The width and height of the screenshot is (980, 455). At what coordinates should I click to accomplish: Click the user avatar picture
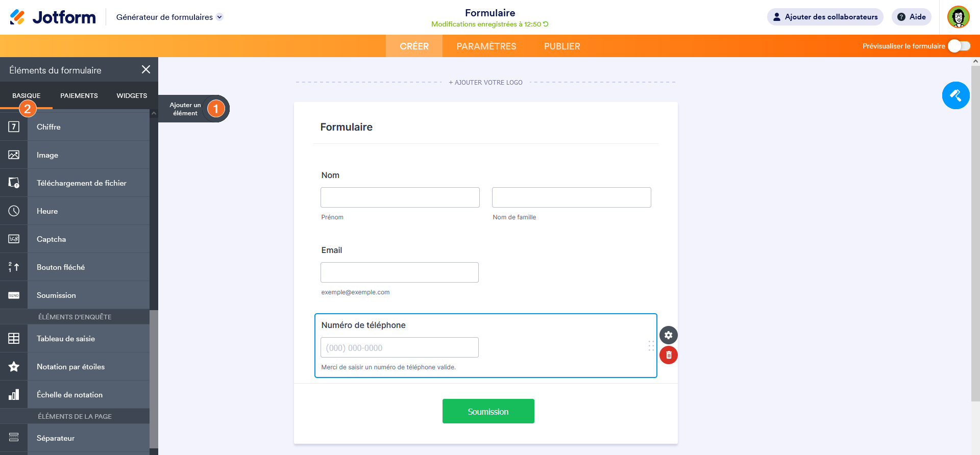[958, 17]
